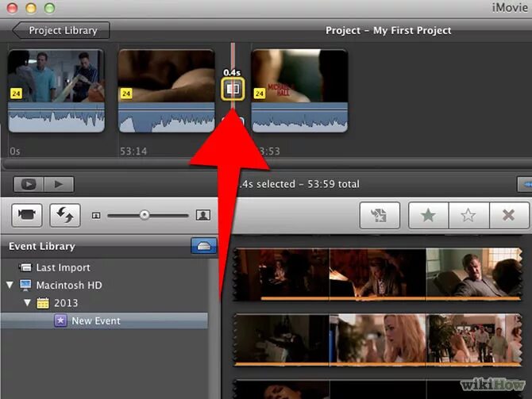Click the 53:14 timecode label
The height and width of the screenshot is (399, 532).
[x=133, y=152]
